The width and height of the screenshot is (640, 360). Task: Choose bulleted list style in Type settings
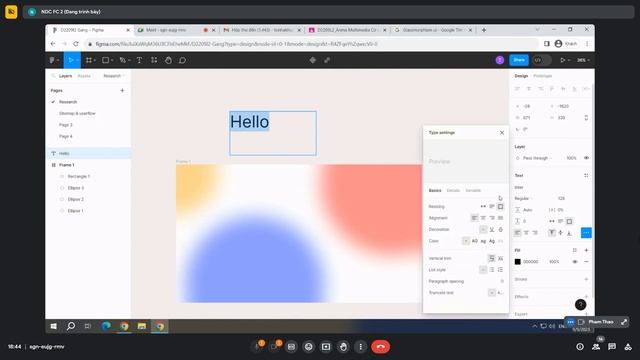[492, 270]
